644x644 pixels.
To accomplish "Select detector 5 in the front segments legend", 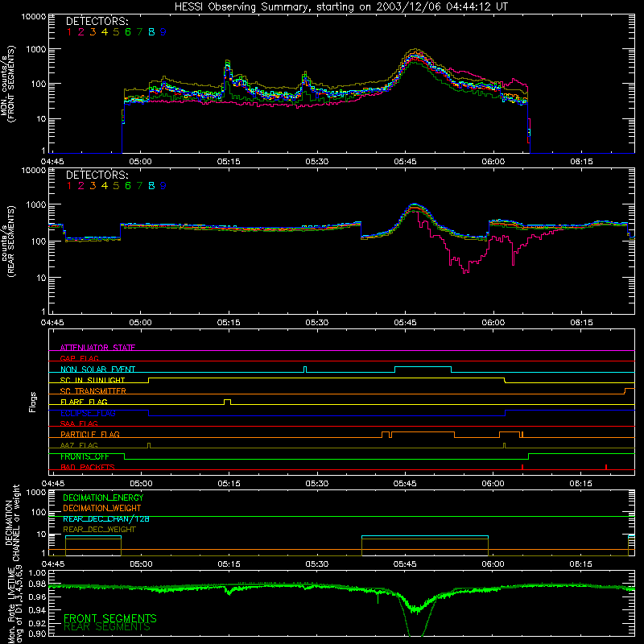I will point(116,32).
